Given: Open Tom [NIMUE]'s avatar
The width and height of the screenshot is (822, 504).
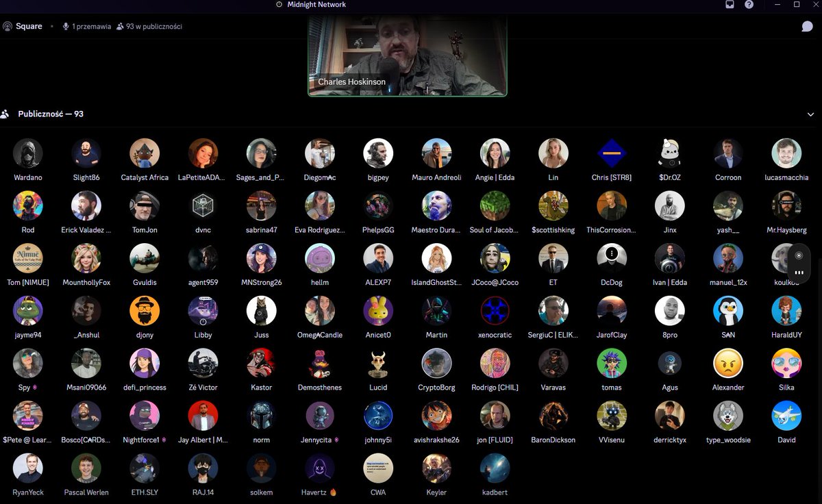Looking at the screenshot, I should (28, 258).
